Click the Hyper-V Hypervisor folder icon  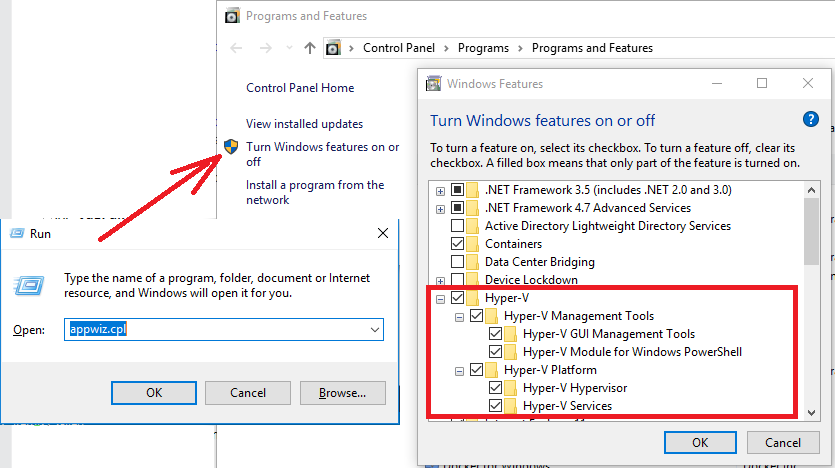510,388
